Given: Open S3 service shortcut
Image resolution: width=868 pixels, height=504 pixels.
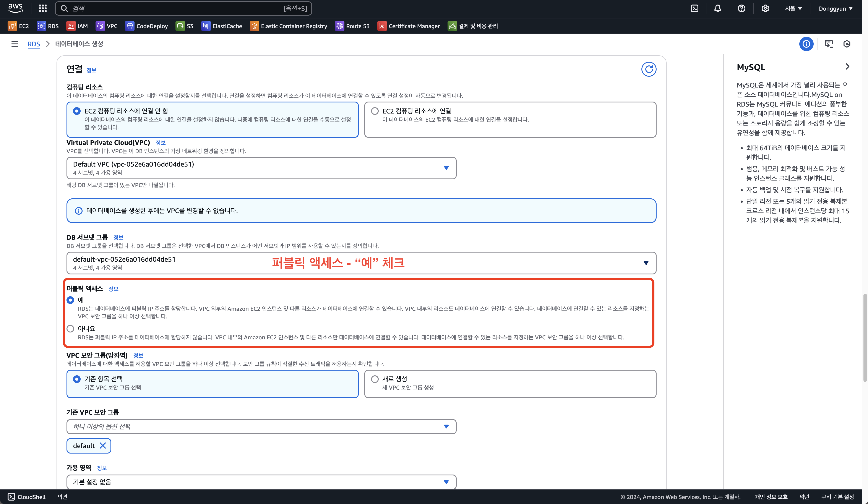Looking at the screenshot, I should coord(184,26).
